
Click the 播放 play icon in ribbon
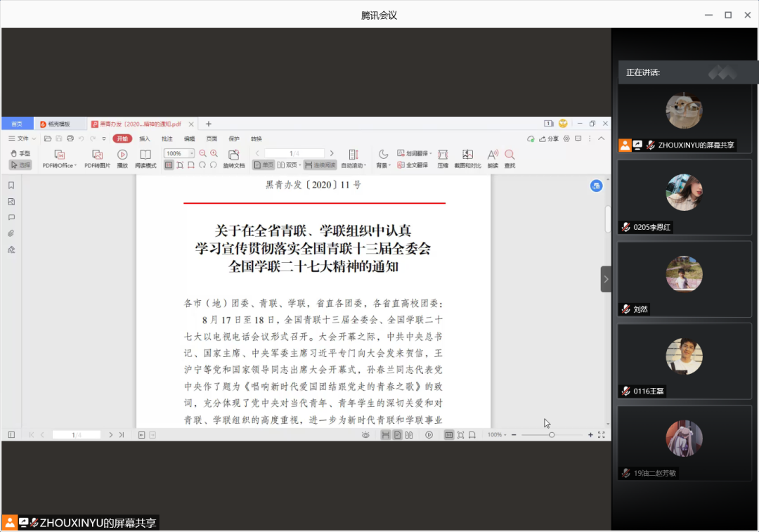122,155
